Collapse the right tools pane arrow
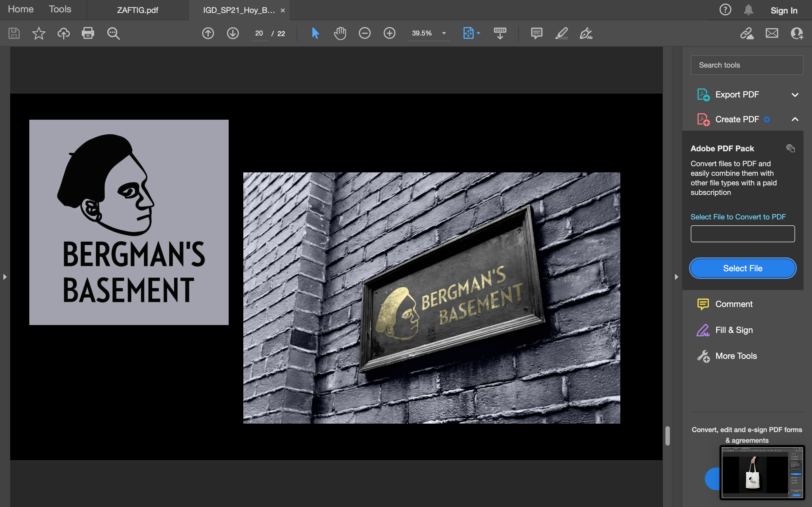 676,277
